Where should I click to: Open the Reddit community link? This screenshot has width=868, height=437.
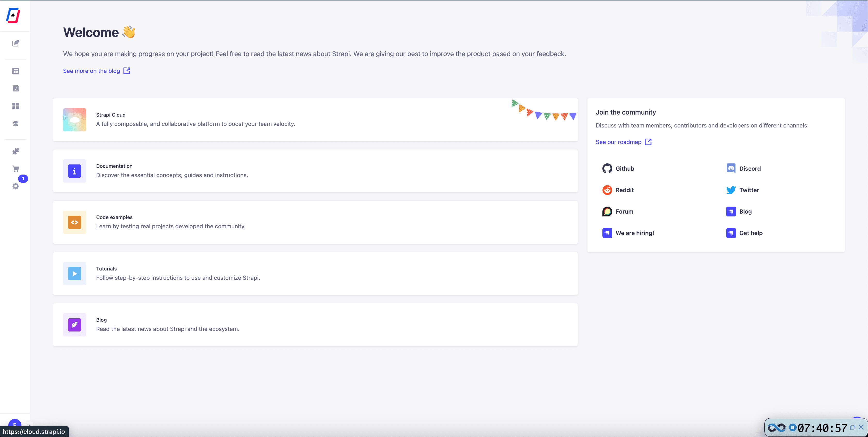(618, 190)
